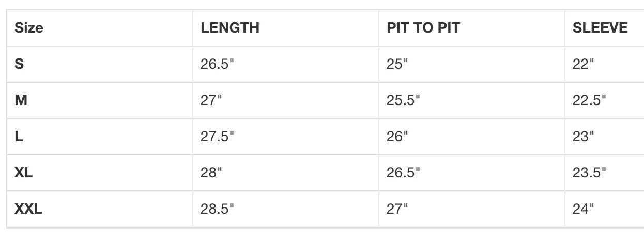Select the S size row label
This screenshot has height=238, width=644.
(19, 64)
